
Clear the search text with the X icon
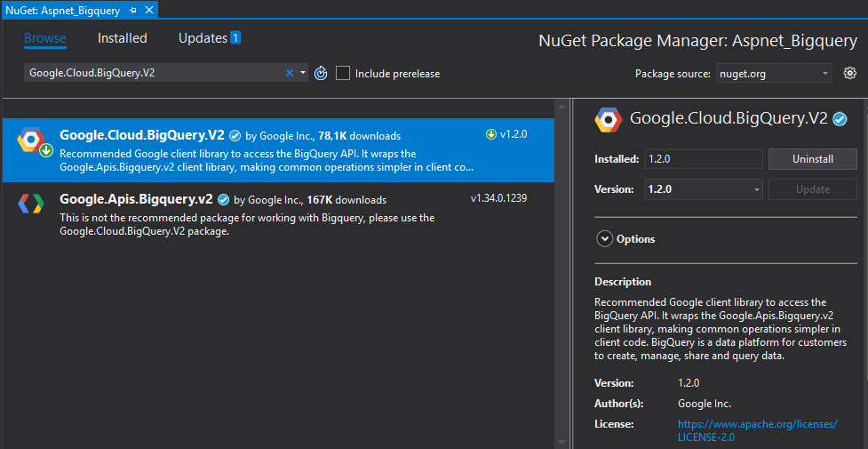[289, 73]
